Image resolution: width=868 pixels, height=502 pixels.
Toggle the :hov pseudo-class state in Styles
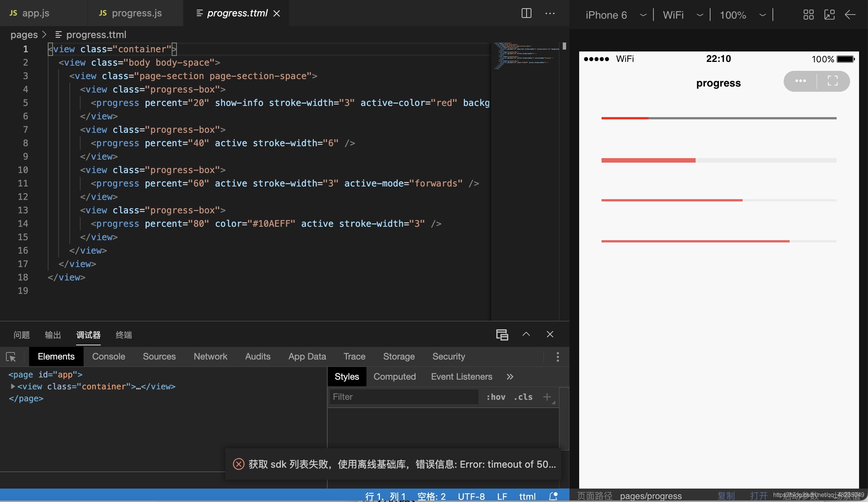pos(496,396)
